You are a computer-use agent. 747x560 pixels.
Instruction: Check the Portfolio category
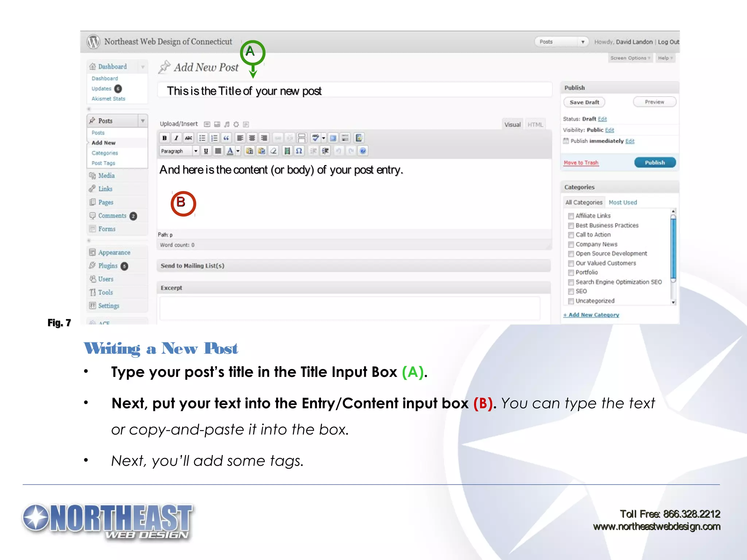point(571,273)
